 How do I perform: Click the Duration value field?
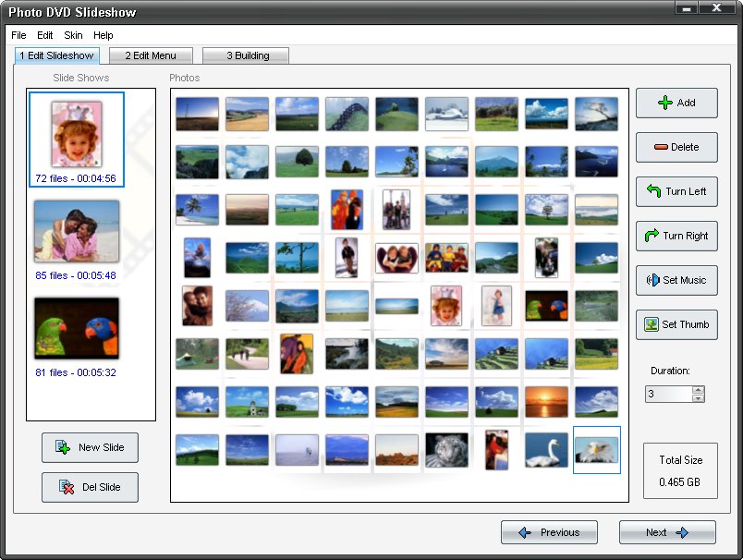[x=668, y=395]
